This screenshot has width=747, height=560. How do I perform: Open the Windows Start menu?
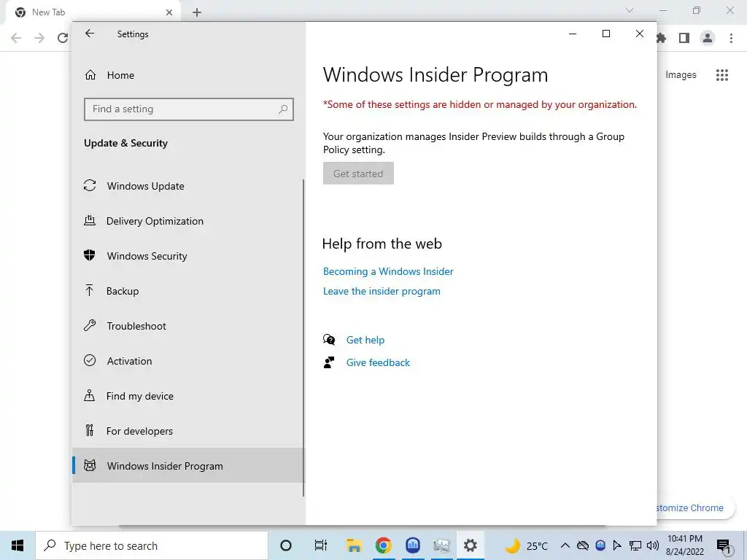pyautogui.click(x=18, y=545)
